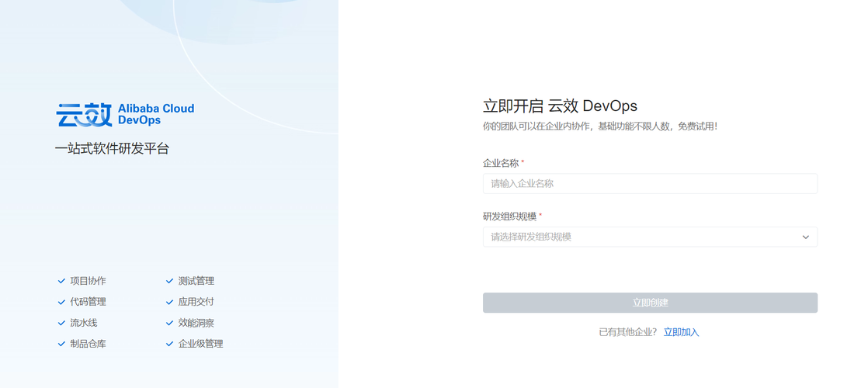Click the checkmark icon beside 代码管理
The width and height of the screenshot is (868, 388).
click(x=61, y=302)
